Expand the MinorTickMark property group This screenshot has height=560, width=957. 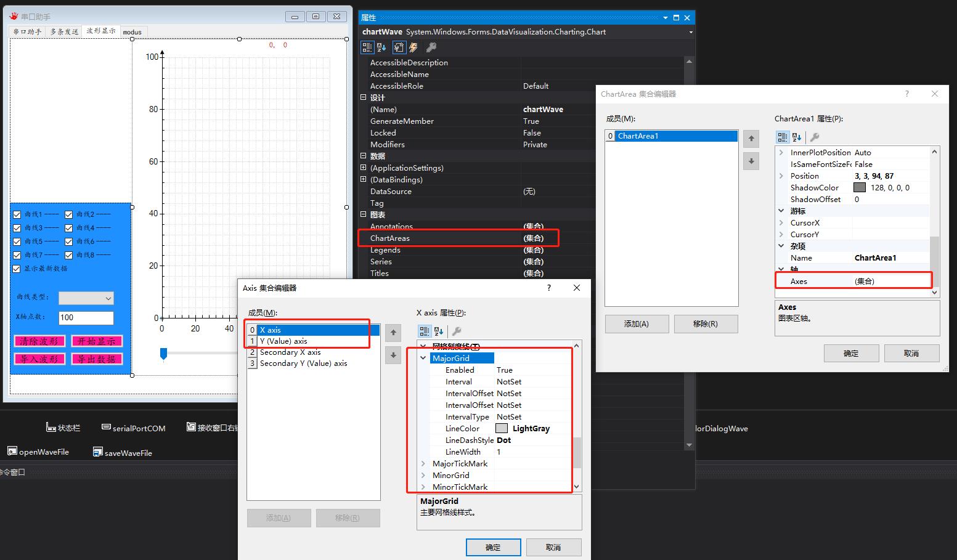point(423,487)
